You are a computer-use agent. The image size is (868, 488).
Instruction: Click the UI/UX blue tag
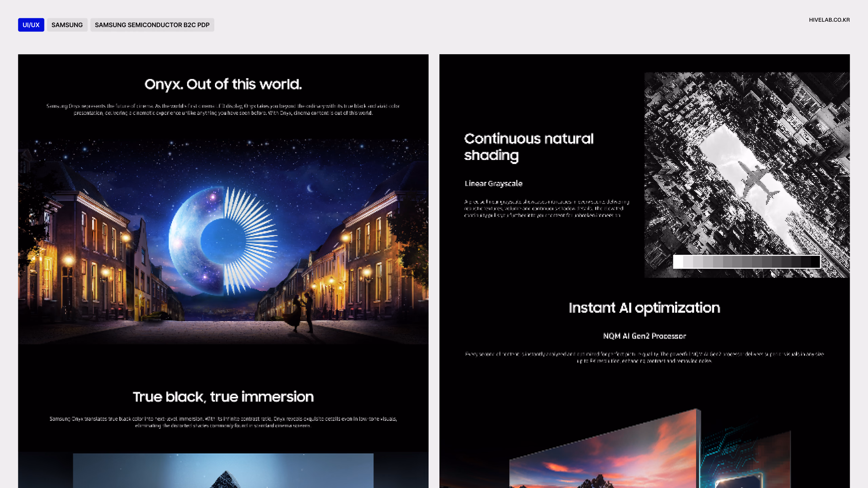(31, 25)
